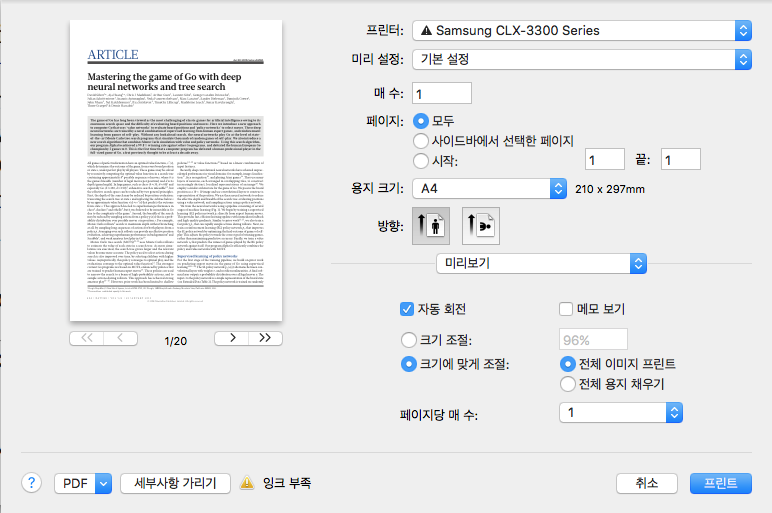Toggle the 자동 회전 checkbox

click(408, 309)
